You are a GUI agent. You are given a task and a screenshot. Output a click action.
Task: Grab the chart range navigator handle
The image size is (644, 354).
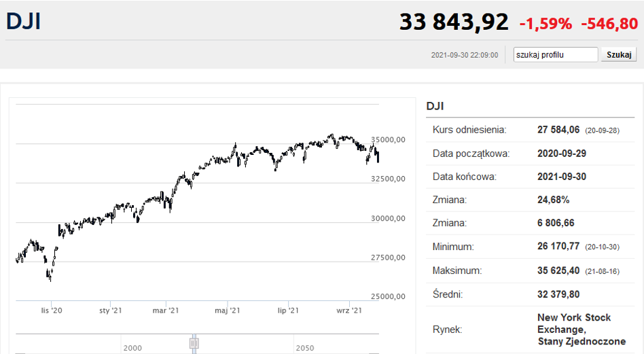tap(194, 343)
